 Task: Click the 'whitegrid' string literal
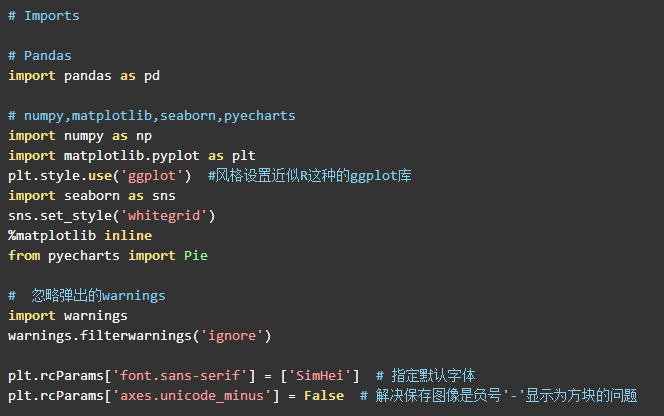point(168,216)
